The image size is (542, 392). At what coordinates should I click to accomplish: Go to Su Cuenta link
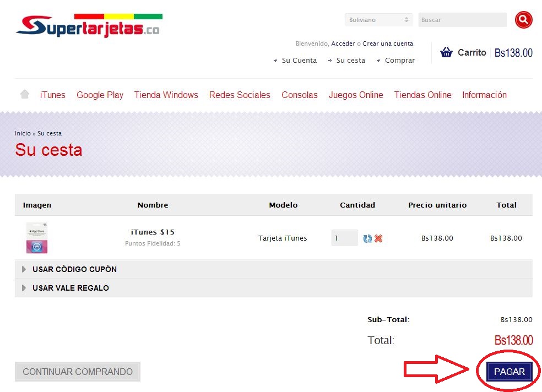[299, 60]
